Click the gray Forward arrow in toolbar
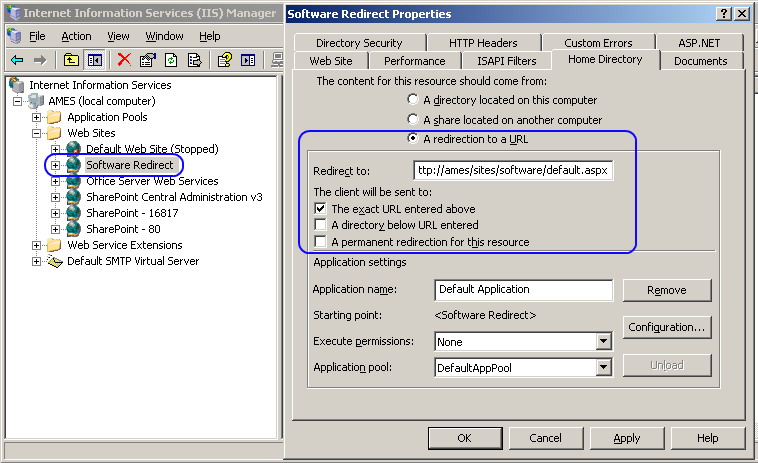The width and height of the screenshot is (758, 463). coord(40,60)
